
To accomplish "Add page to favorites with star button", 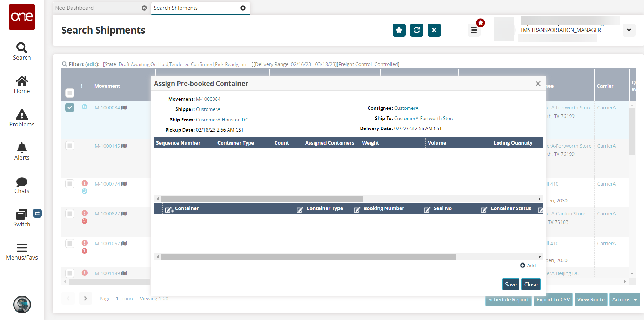I will pos(399,30).
